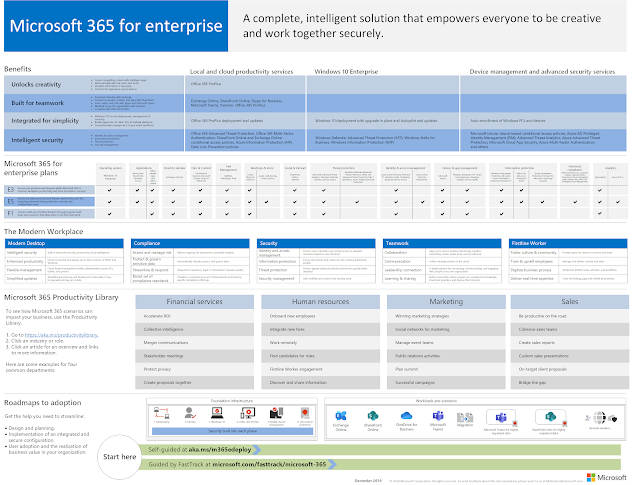
Task: Select the Modern Desktop panel header
Action: click(64, 243)
